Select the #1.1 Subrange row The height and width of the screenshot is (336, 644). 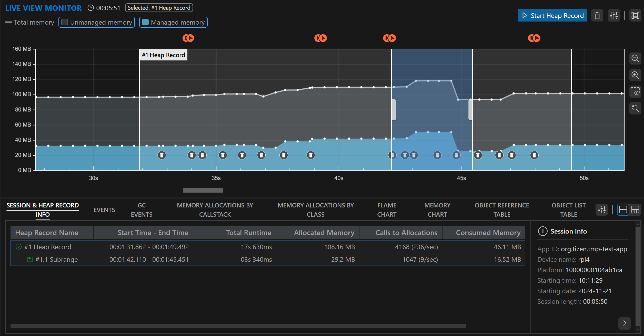pos(56,259)
